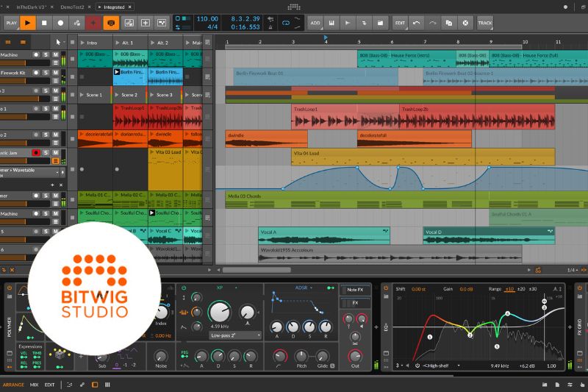The image size is (588, 392).
Task: Select the ±20 range option in EQ+
Action: click(520, 289)
